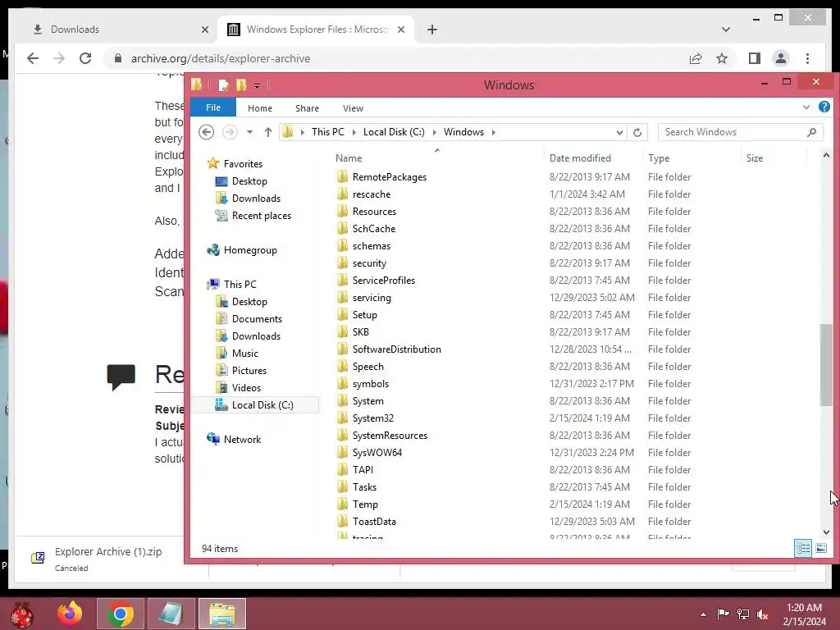Select the Temp folder
Viewport: 840px width, 630px height.
[x=365, y=504]
